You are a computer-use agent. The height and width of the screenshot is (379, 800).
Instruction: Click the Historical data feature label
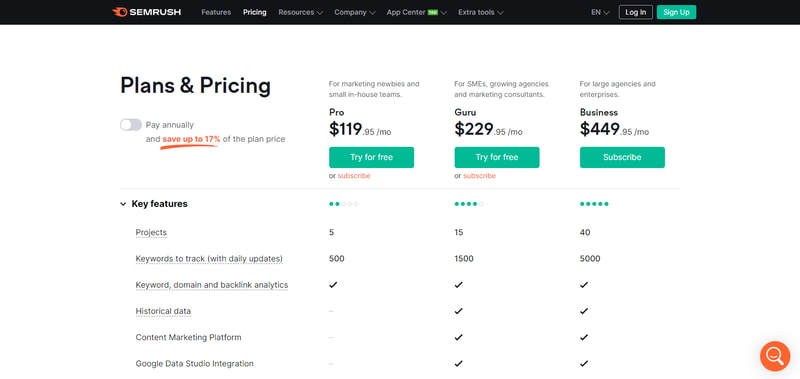click(x=163, y=311)
